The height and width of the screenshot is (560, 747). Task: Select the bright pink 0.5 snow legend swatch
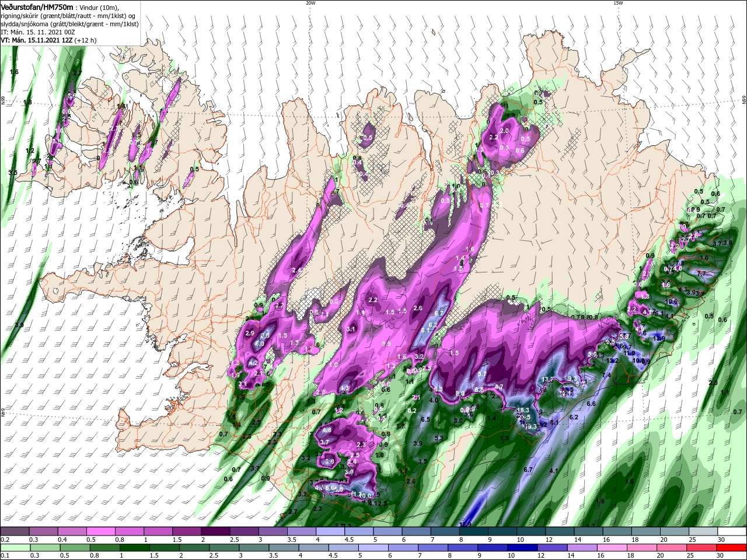click(100, 532)
